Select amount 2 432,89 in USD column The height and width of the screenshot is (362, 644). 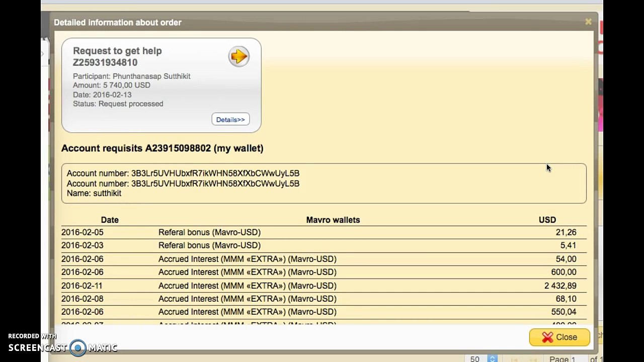click(x=560, y=286)
